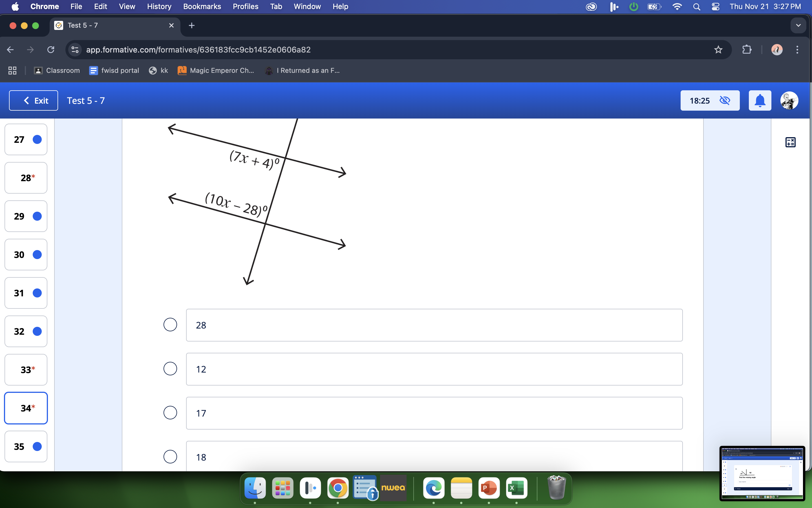Open Microsoft Edge from the dock
812x508 pixels.
coord(434,488)
